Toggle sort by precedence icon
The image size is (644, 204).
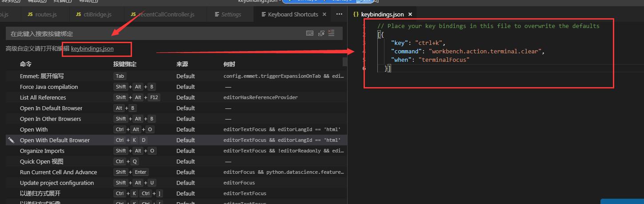pos(320,33)
